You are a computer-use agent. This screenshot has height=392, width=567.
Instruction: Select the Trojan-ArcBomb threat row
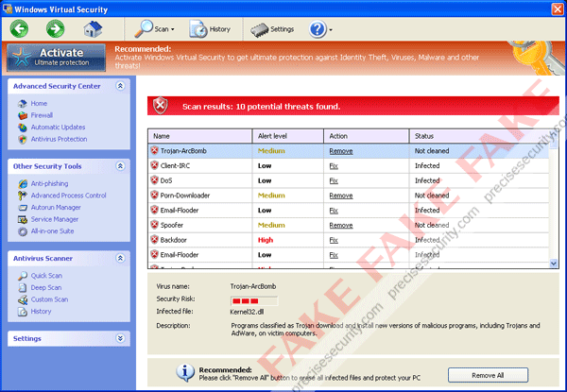tap(349, 151)
